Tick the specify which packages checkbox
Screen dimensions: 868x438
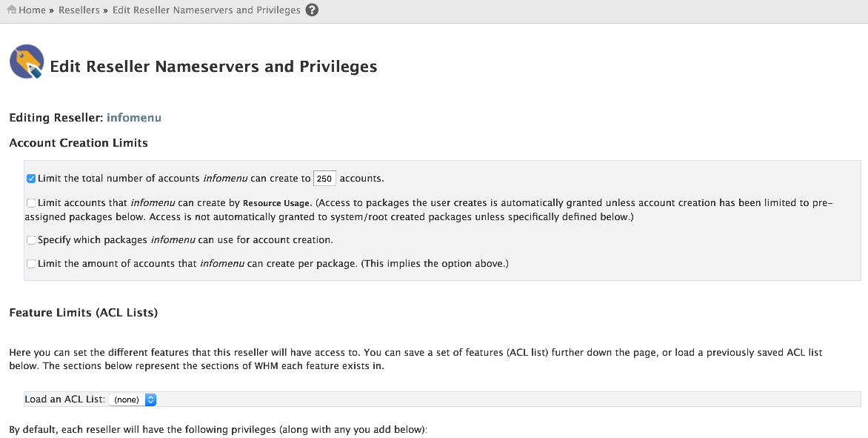click(31, 240)
